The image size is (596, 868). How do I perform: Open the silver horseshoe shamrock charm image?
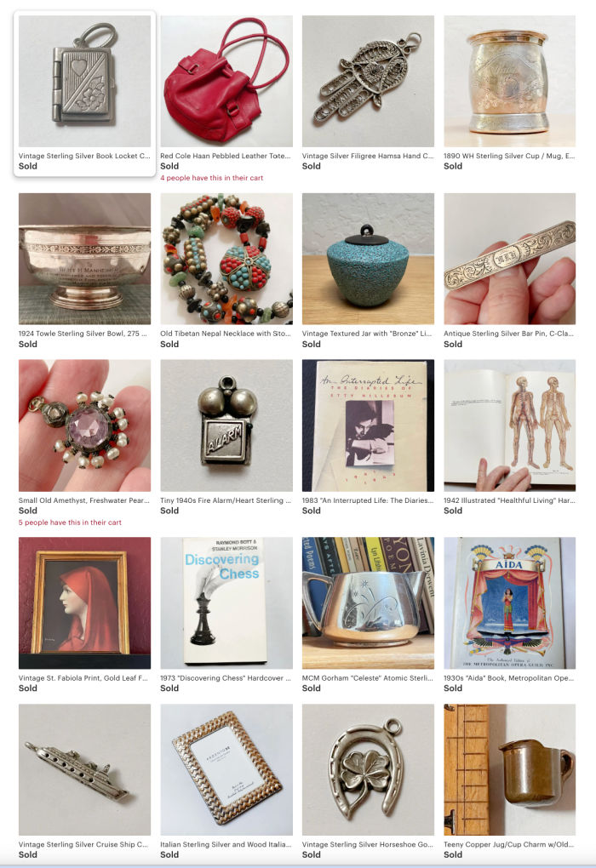368,769
